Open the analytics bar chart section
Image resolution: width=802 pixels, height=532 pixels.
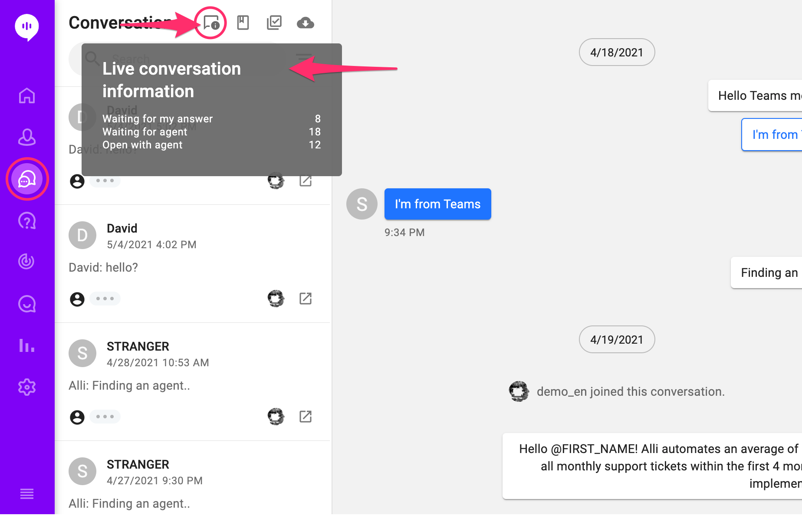(x=27, y=346)
